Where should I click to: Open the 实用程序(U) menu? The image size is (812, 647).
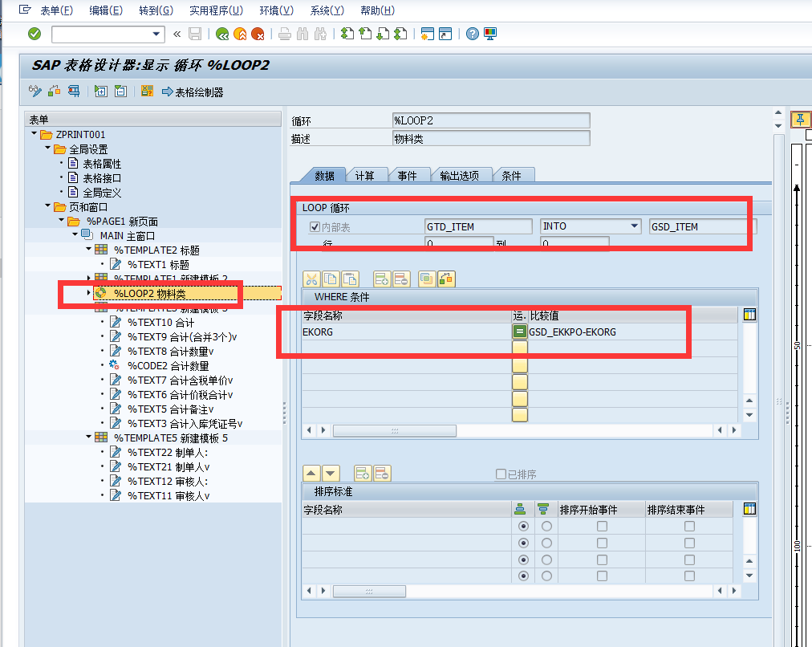[216, 10]
